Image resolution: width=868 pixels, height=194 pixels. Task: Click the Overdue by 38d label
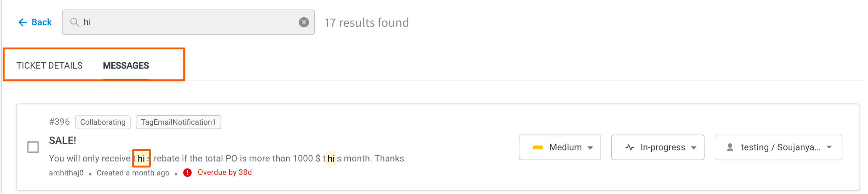225,172
